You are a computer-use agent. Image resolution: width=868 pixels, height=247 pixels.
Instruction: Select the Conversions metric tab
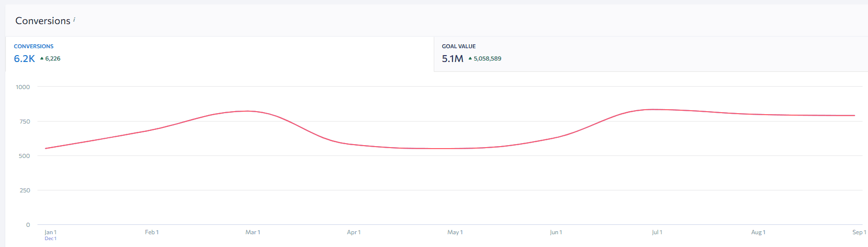pyautogui.click(x=219, y=54)
